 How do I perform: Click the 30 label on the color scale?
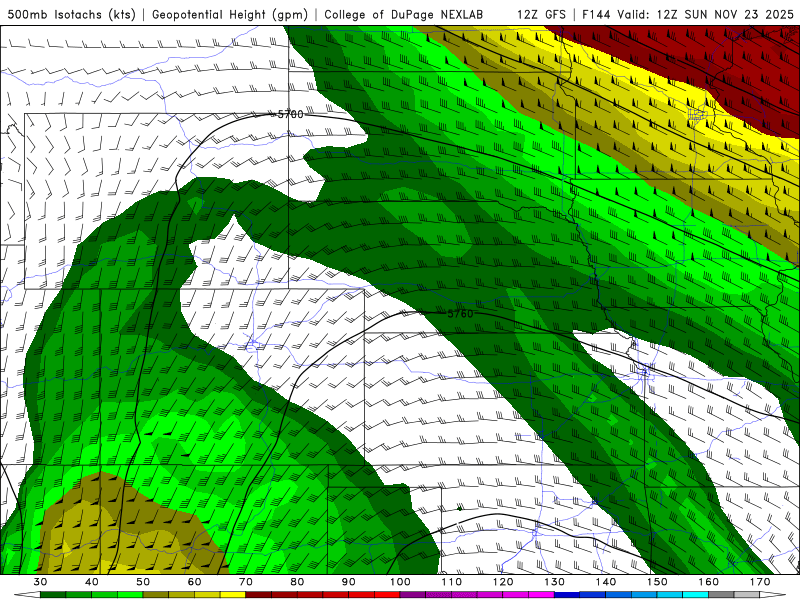40,582
